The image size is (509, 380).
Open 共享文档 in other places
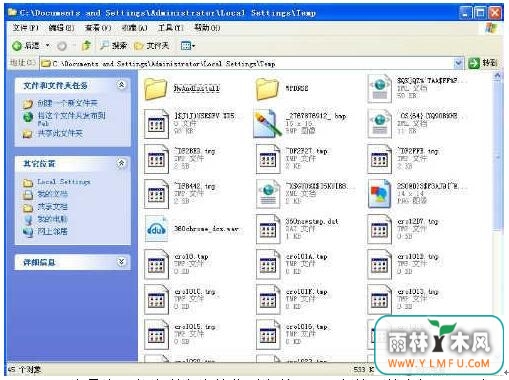coord(52,206)
